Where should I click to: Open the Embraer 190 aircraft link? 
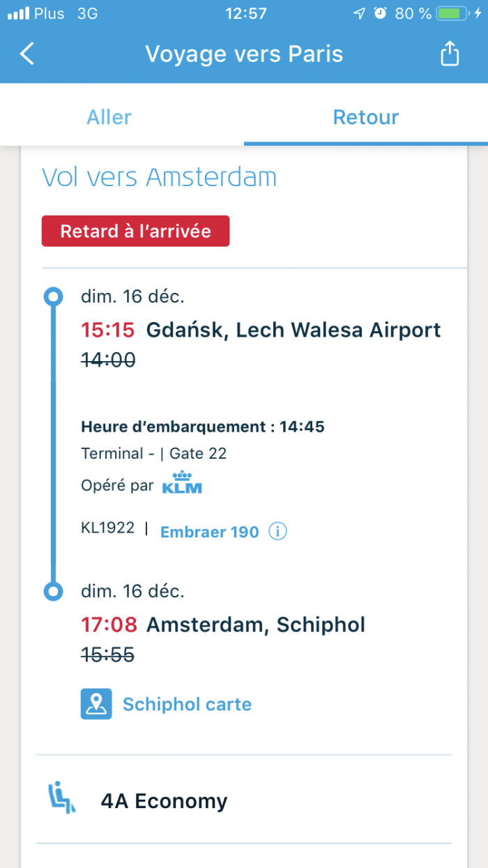[x=210, y=532]
